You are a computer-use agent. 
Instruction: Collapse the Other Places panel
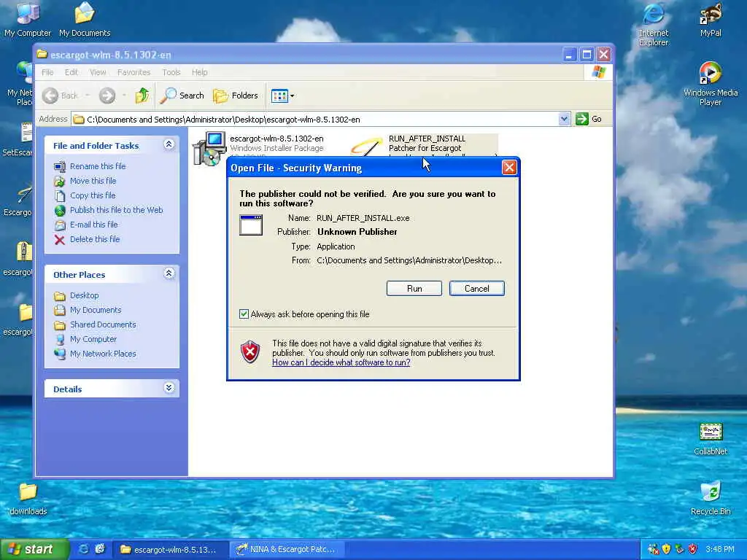169,273
